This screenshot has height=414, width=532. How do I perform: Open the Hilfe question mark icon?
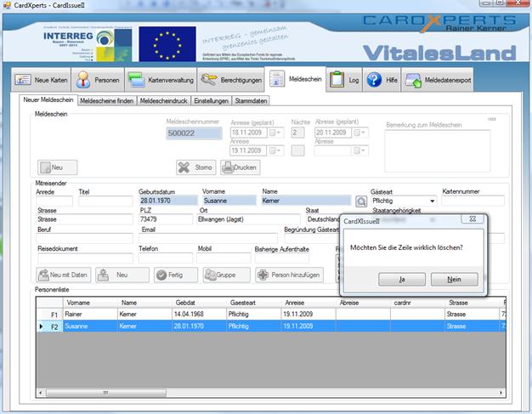(374, 80)
